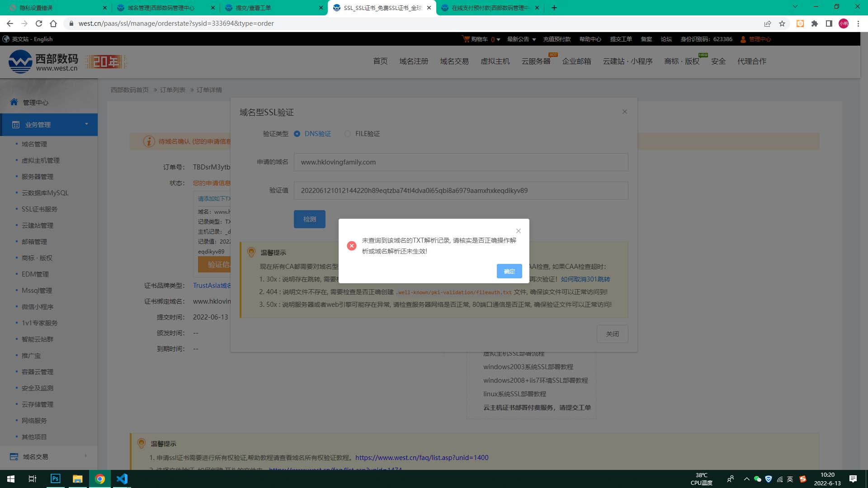Click the 关闭 button in SSL dialog

(x=612, y=334)
